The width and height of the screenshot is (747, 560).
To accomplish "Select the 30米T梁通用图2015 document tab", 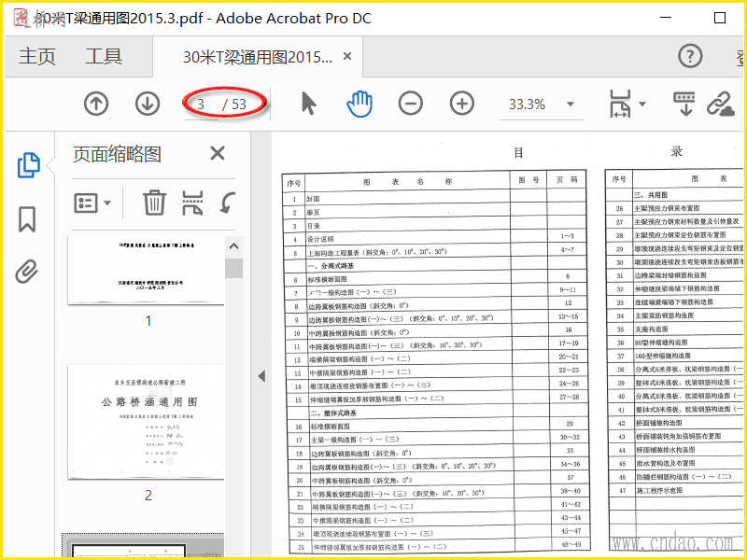I will click(258, 57).
